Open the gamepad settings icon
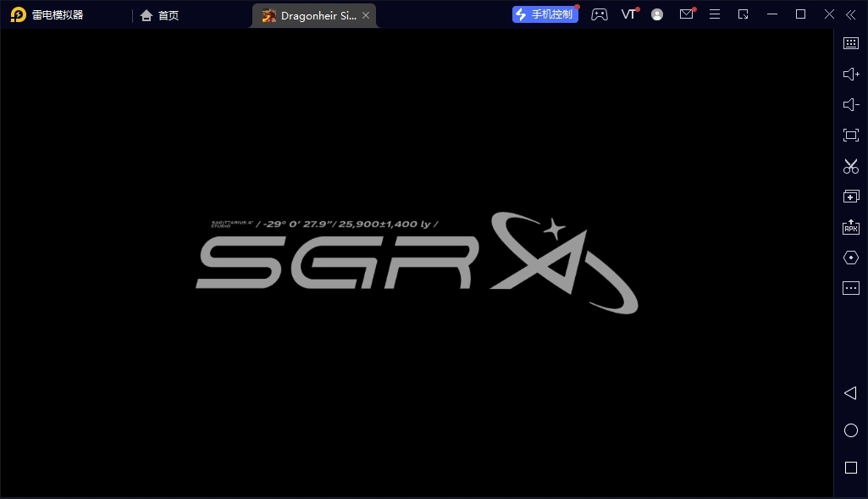This screenshot has height=499, width=868. pos(600,14)
